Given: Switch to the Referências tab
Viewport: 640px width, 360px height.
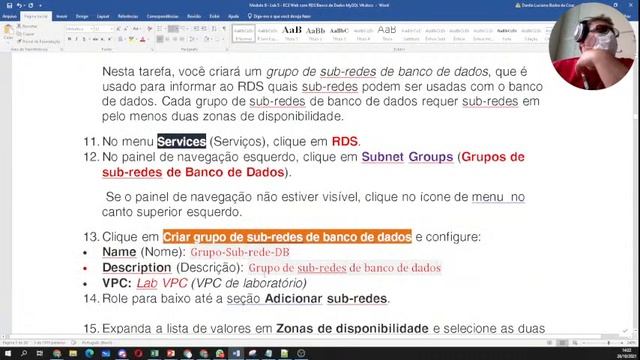Looking at the screenshot, I should point(128,16).
